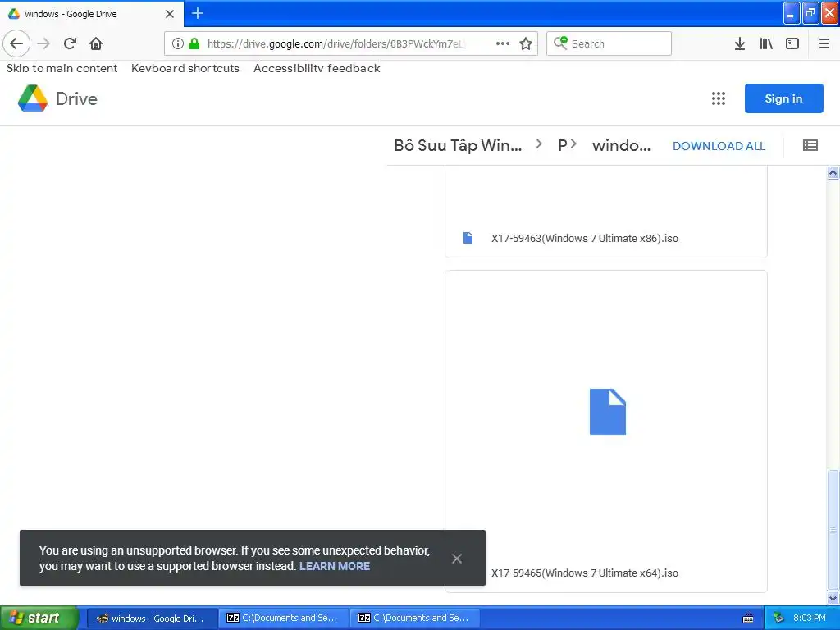Reload the current Drive page
Screen dimensions: 840x630
70,43
